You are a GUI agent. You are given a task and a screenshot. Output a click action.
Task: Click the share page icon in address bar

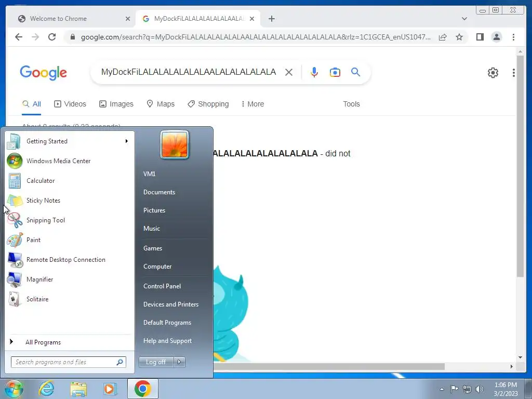[x=443, y=37]
